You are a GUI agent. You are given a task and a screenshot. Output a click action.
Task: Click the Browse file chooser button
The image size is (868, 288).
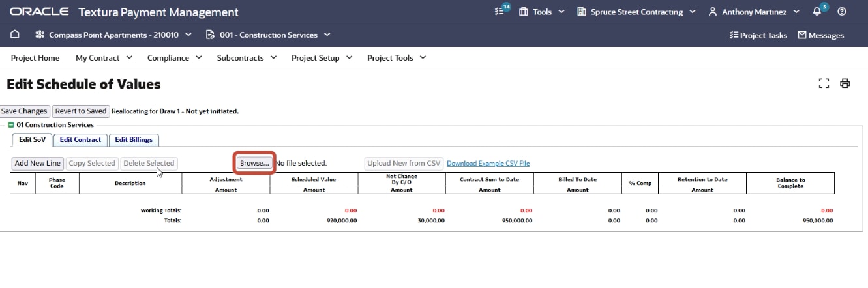click(x=254, y=163)
